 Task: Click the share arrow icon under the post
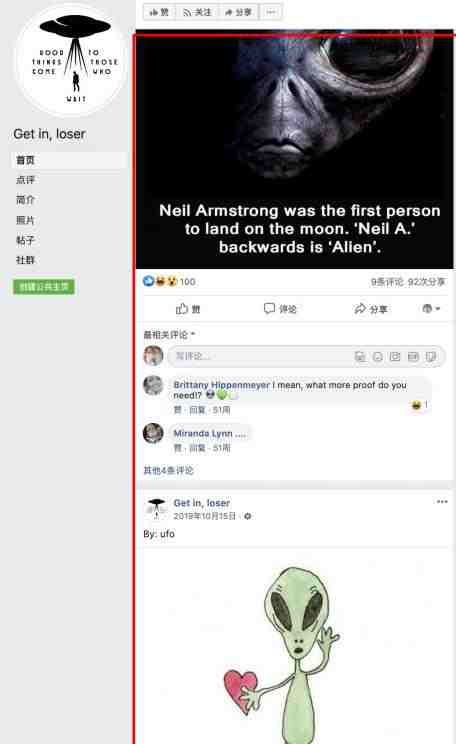tap(360, 309)
